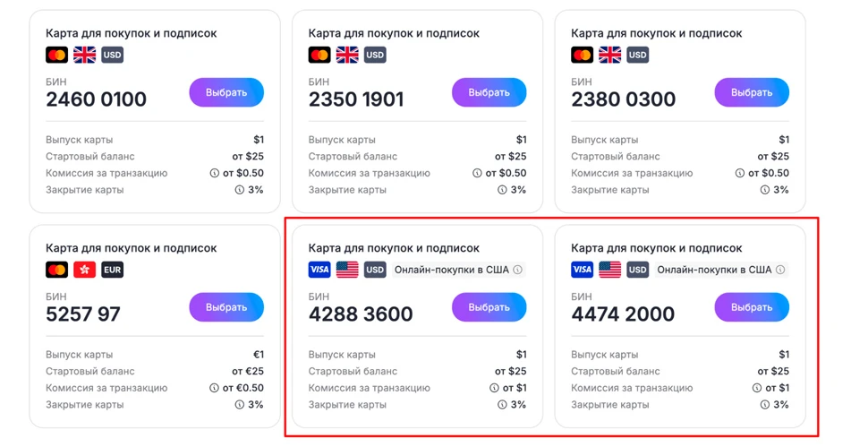Click Hong Kong flag on EUR card
The image size is (868, 447).
[x=85, y=270]
